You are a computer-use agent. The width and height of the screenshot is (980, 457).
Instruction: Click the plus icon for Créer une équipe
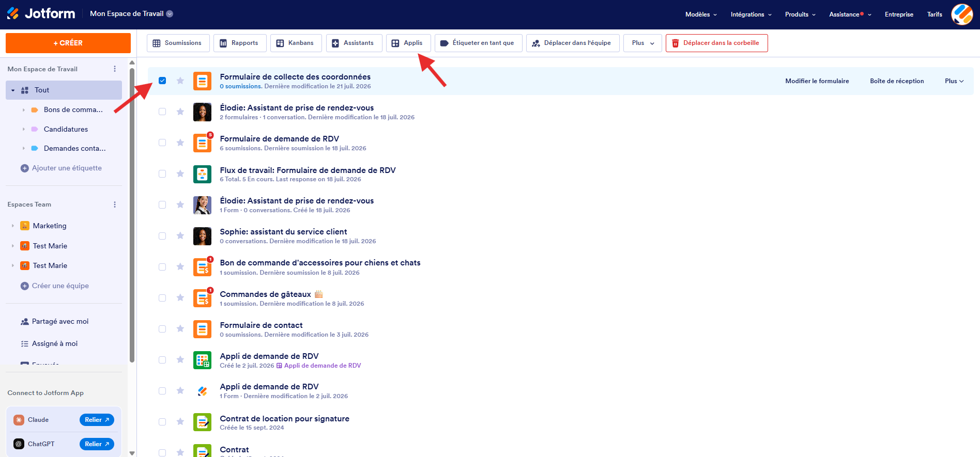click(24, 286)
